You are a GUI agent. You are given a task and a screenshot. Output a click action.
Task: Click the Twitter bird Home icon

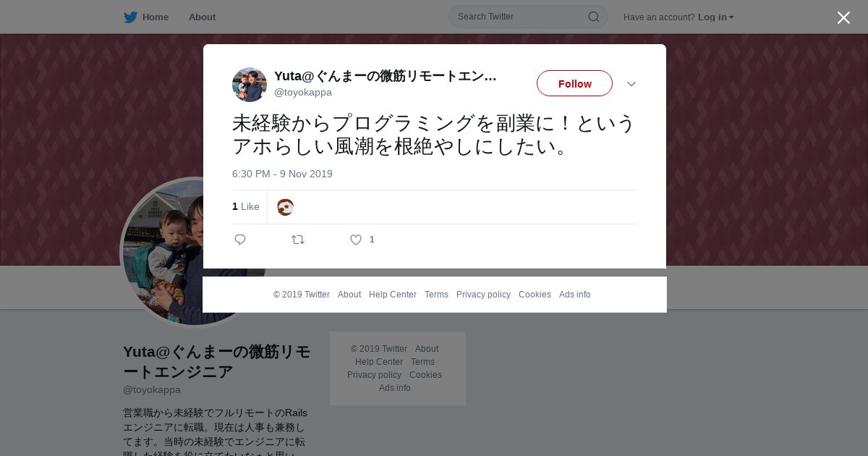pos(130,17)
